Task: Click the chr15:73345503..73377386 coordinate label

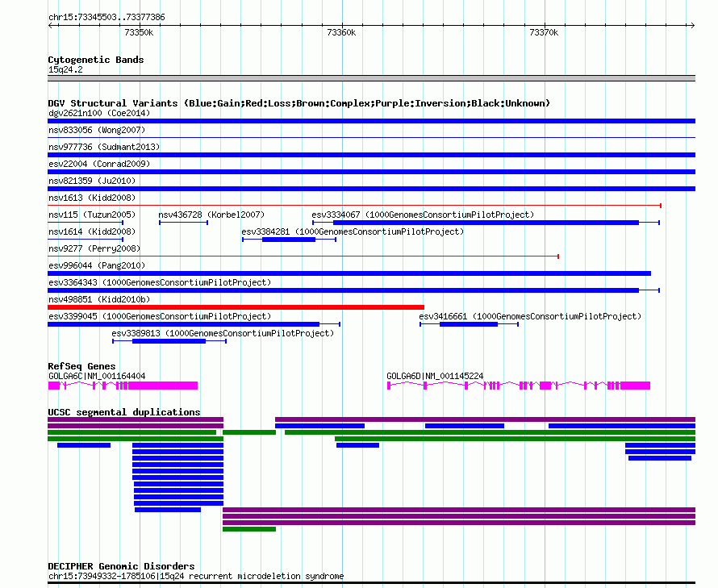Action: [106, 18]
